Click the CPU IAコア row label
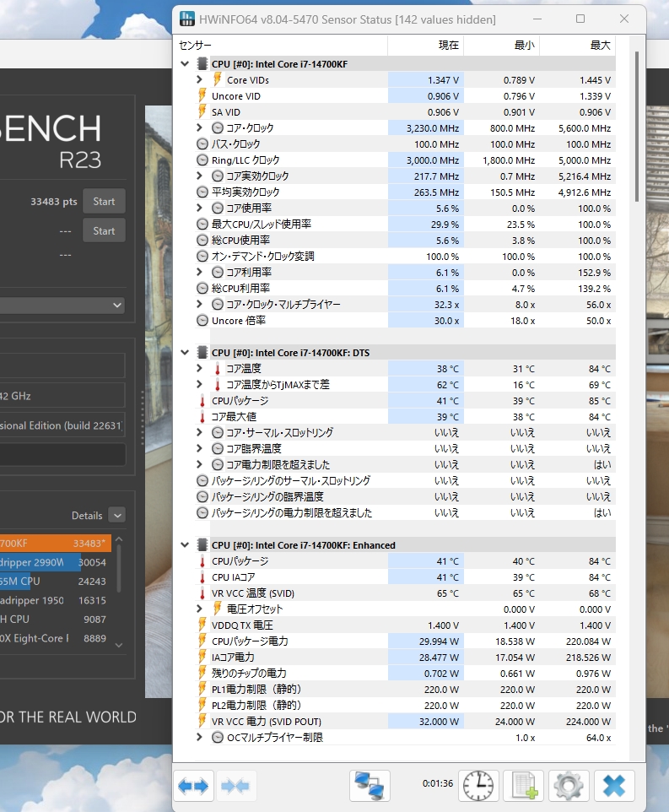 pos(233,577)
